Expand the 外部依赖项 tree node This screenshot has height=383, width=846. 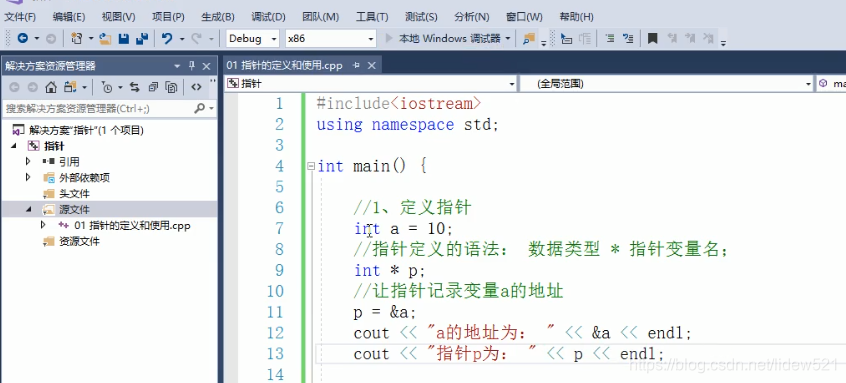tap(28, 177)
